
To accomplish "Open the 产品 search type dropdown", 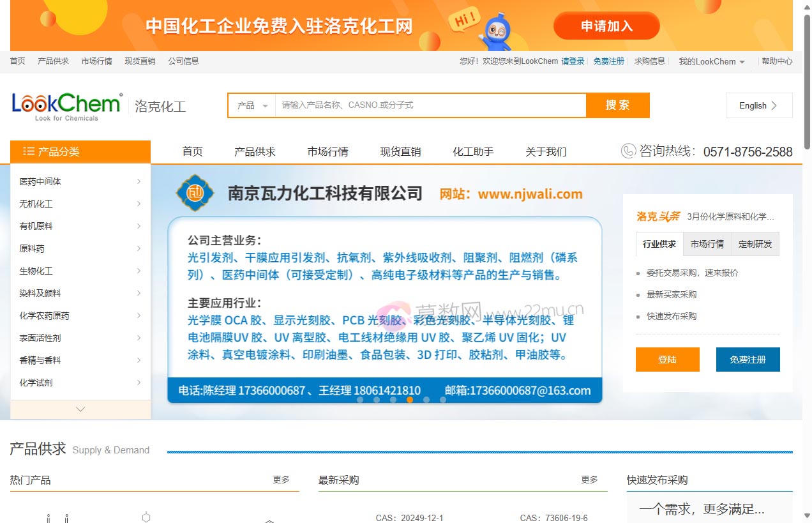I will coord(252,105).
